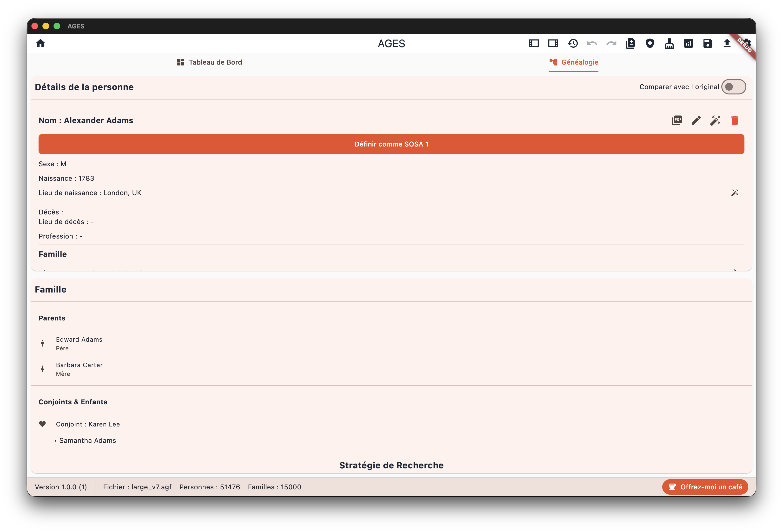Click the redo arrow icon
783x532 pixels.
tap(611, 43)
